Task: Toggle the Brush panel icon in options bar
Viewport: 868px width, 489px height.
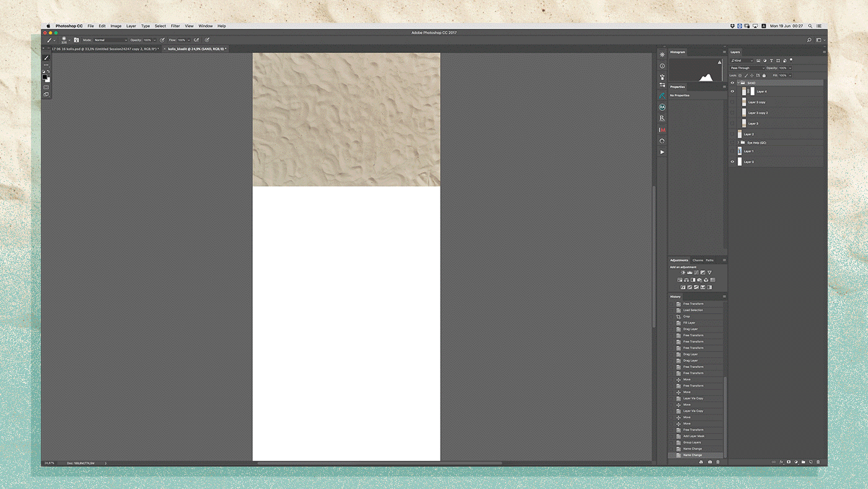Action: click(x=76, y=40)
